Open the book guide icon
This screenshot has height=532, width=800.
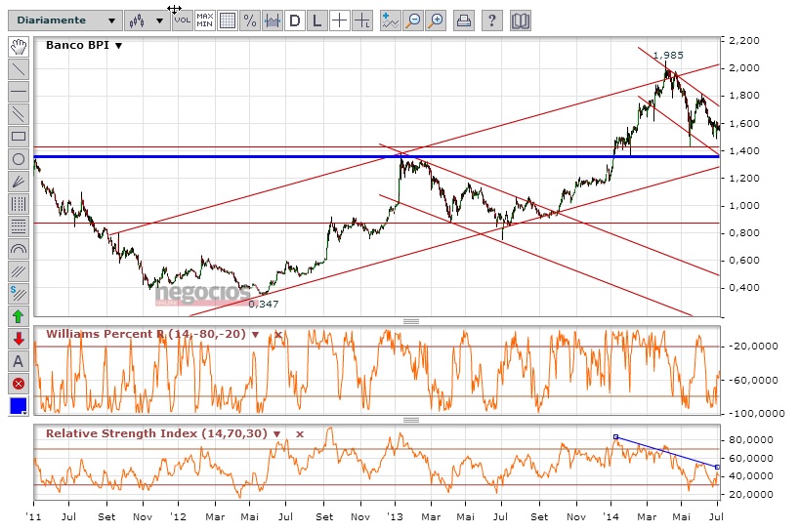tap(521, 20)
